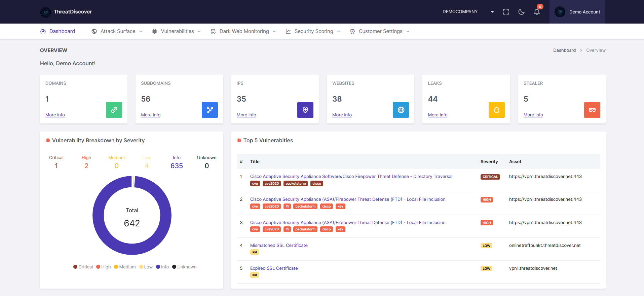Toggle the Info series in chart legend
This screenshot has width=644, height=296.
[162, 267]
